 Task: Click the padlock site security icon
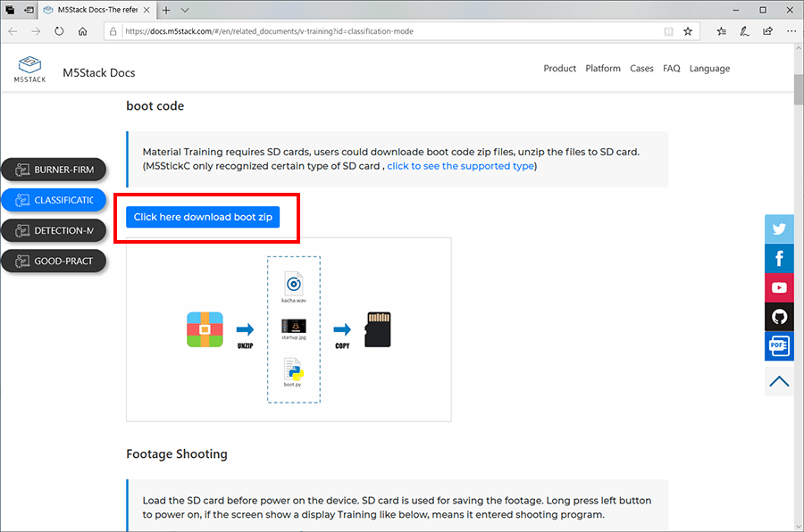113,31
